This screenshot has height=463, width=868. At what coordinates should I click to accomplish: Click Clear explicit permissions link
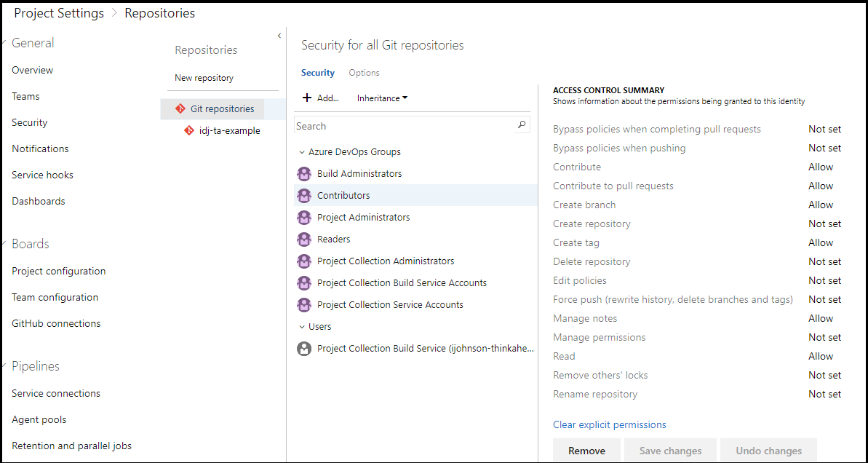pos(609,425)
